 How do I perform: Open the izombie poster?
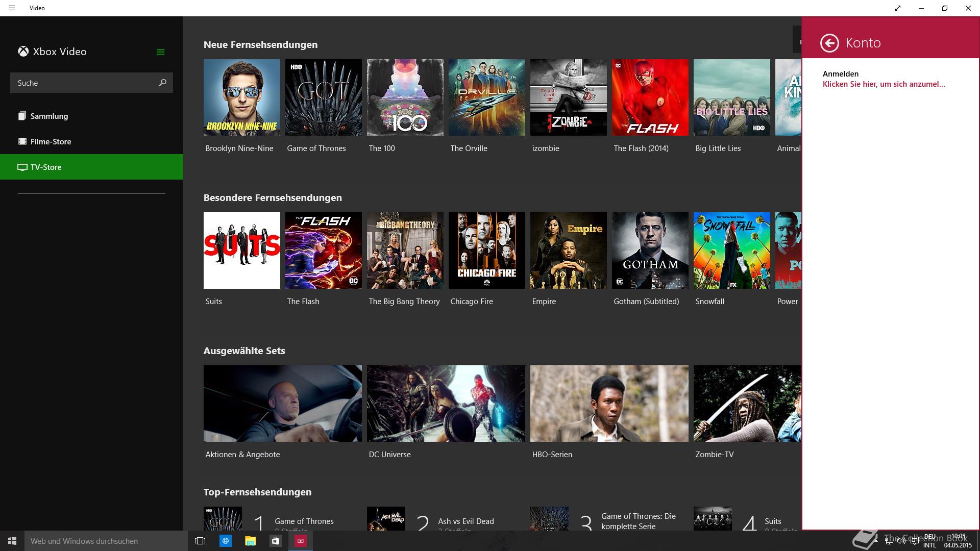569,97
